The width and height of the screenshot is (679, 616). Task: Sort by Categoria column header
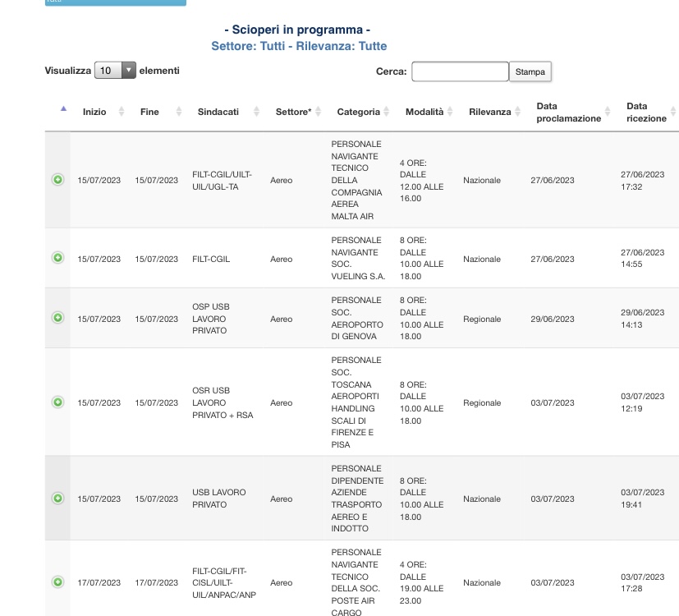[x=359, y=112]
